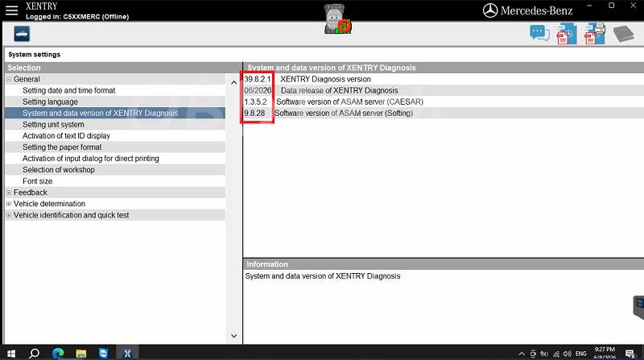Click the version value 39.8.2.1
This screenshot has height=360, width=644.
[x=258, y=79]
